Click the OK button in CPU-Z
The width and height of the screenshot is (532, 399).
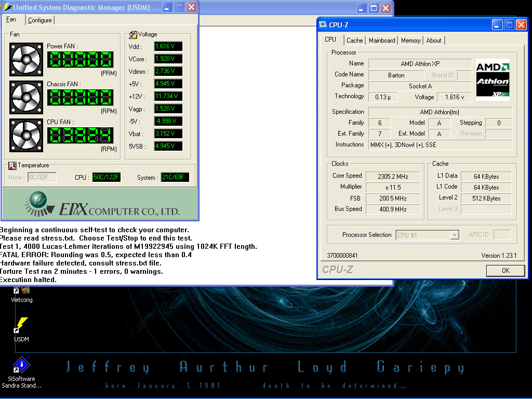pos(506,270)
